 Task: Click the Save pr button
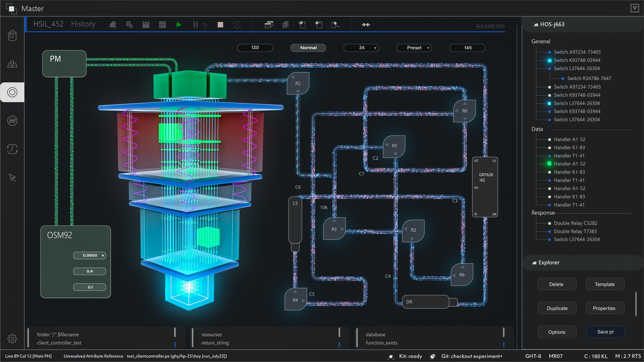[x=605, y=332]
